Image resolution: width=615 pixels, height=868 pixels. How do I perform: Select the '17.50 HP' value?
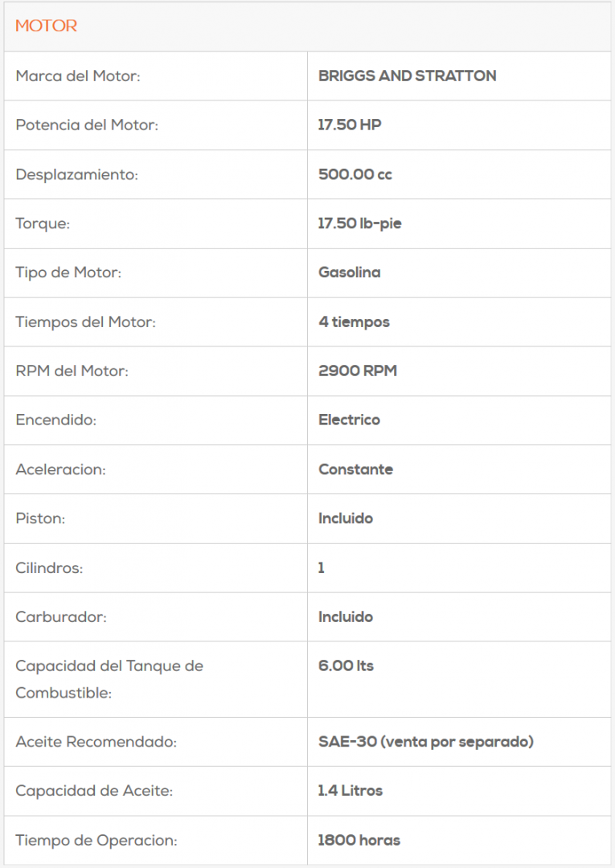[x=350, y=125]
